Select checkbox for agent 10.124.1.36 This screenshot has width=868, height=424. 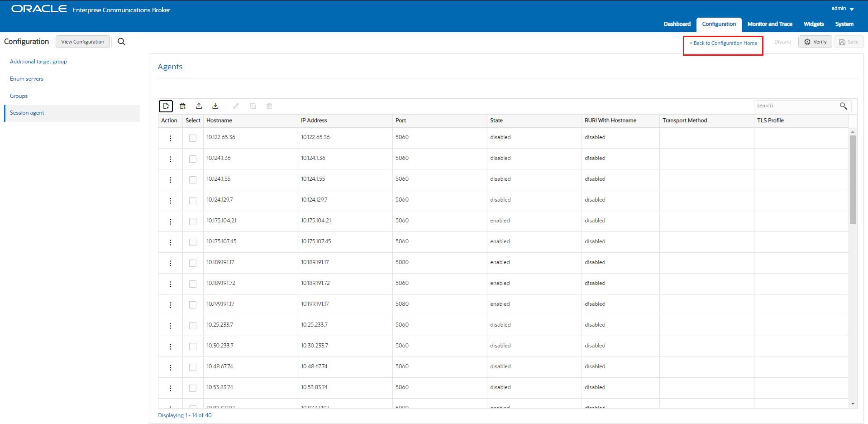(x=193, y=159)
